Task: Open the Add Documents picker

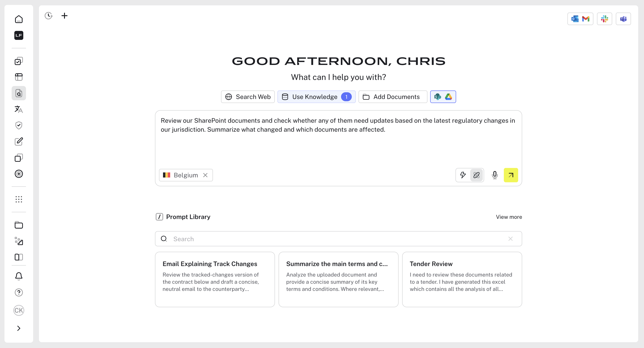Action: (393, 97)
